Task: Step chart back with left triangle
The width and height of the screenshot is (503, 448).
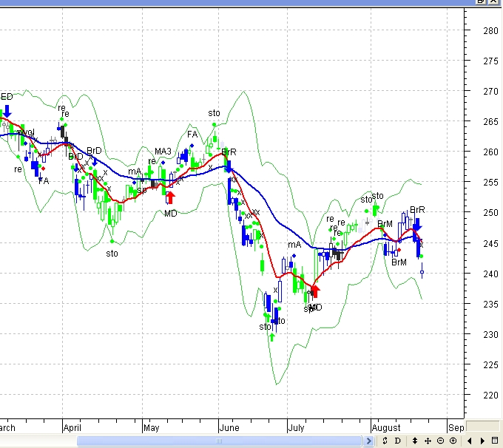Action: (469, 441)
